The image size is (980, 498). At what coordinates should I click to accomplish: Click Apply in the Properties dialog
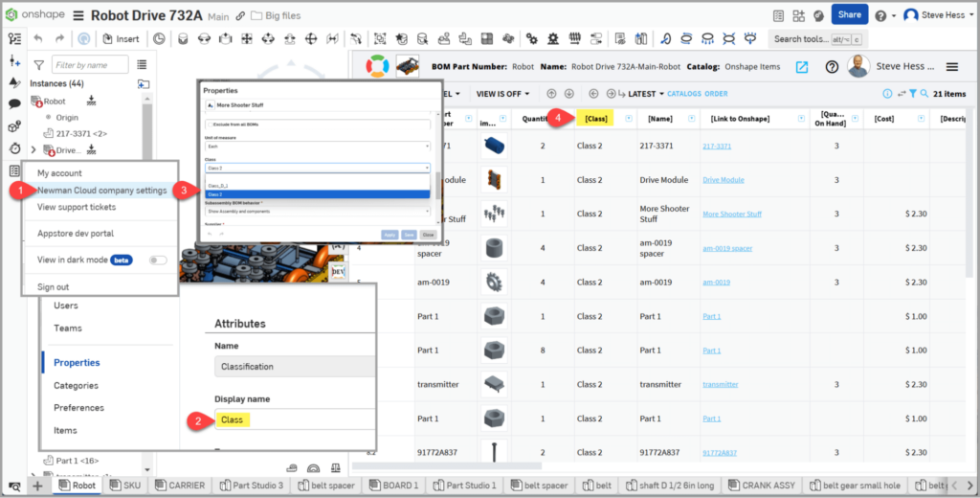390,235
